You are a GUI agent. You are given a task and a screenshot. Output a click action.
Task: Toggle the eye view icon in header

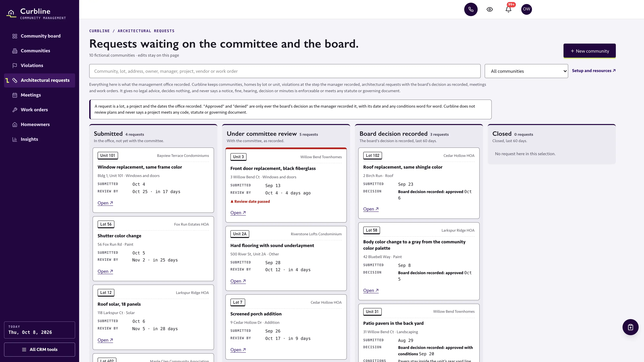point(490,9)
